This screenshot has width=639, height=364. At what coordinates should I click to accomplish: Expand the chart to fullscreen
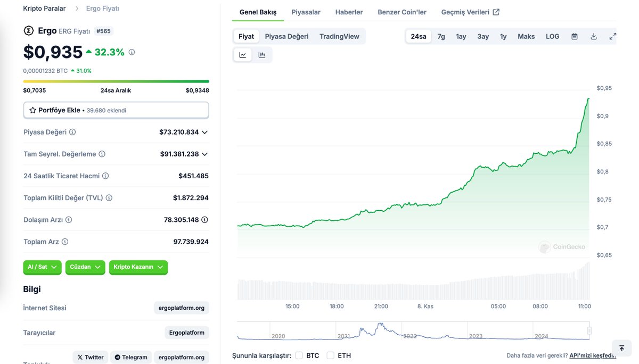tap(613, 36)
